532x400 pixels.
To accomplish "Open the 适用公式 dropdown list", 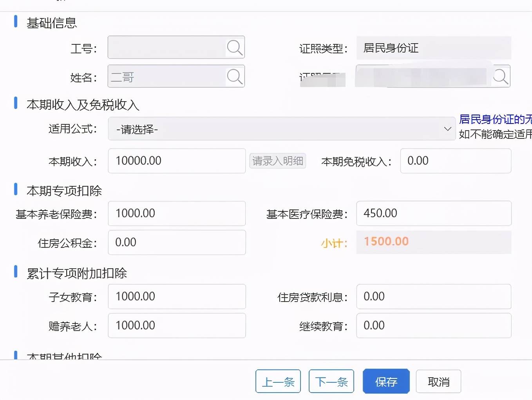I will 274,129.
